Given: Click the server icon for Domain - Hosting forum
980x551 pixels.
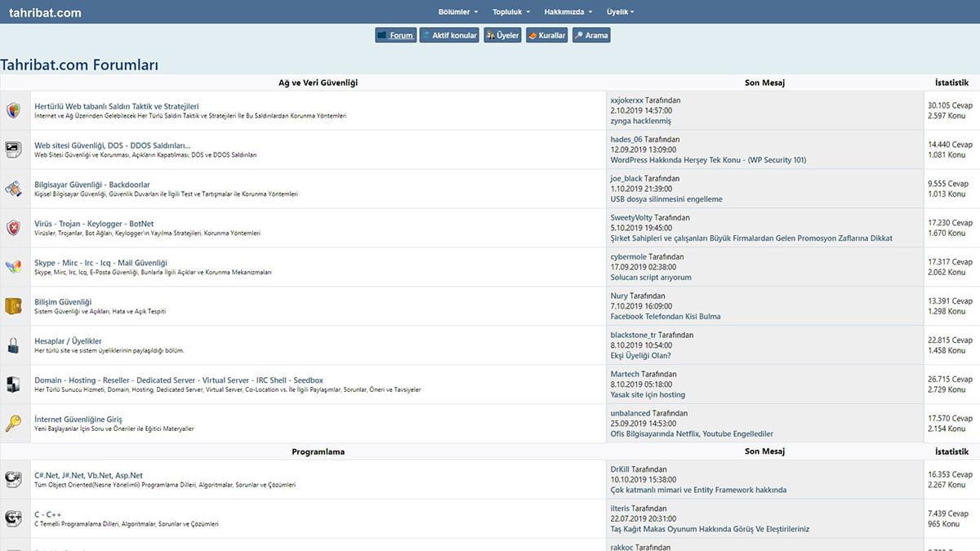Looking at the screenshot, I should point(13,384).
